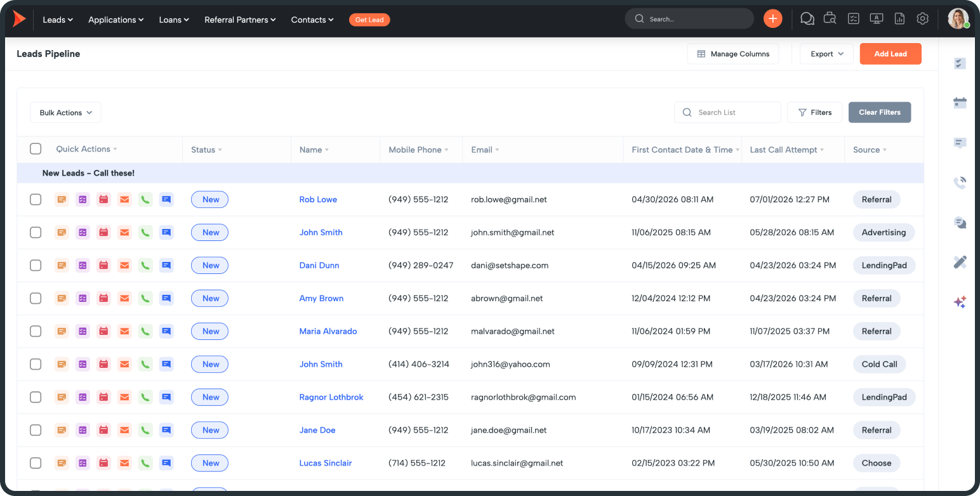This screenshot has width=980, height=496.
Task: Open the Referral Partners menu
Action: (240, 20)
